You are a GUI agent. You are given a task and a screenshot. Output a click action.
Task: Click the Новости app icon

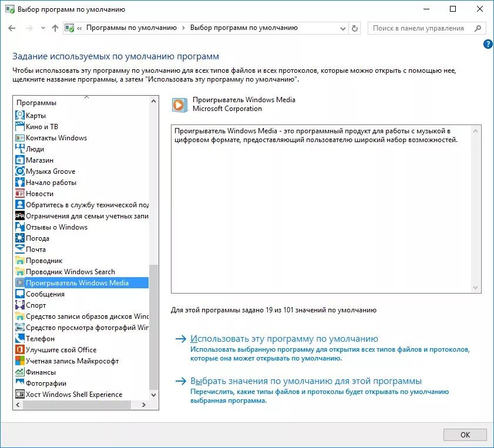point(19,193)
